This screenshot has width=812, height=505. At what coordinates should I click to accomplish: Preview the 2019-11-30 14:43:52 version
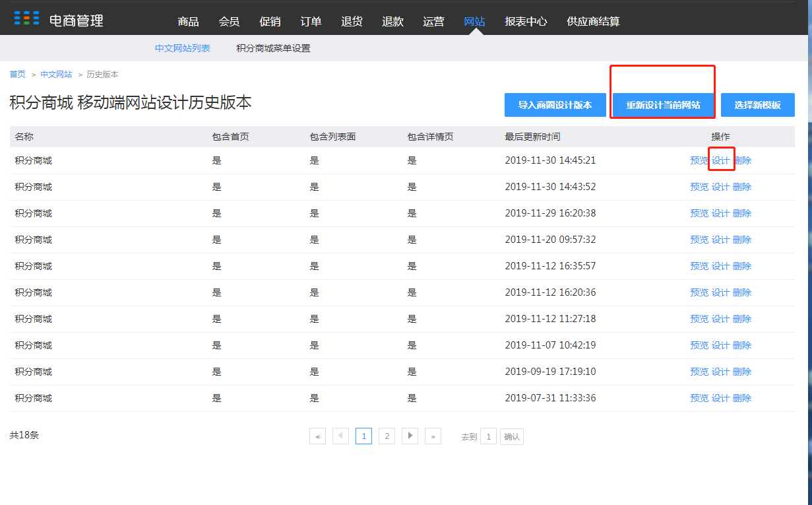[699, 187]
